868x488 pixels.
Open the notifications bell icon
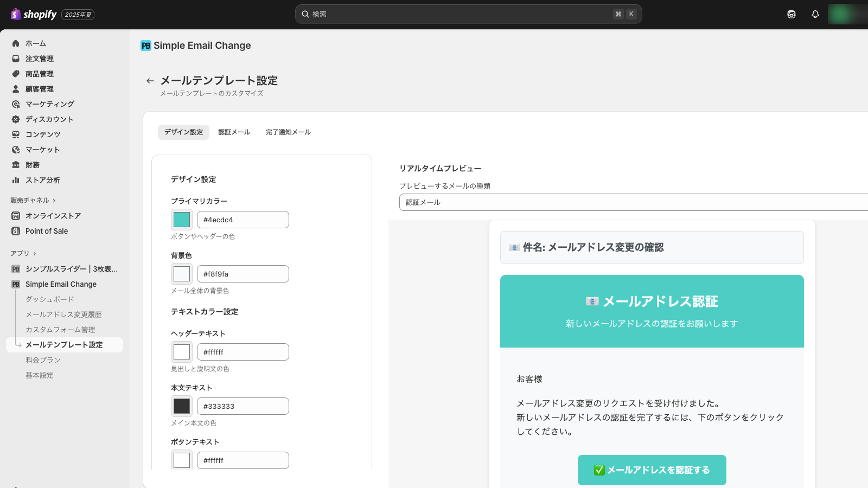point(815,14)
